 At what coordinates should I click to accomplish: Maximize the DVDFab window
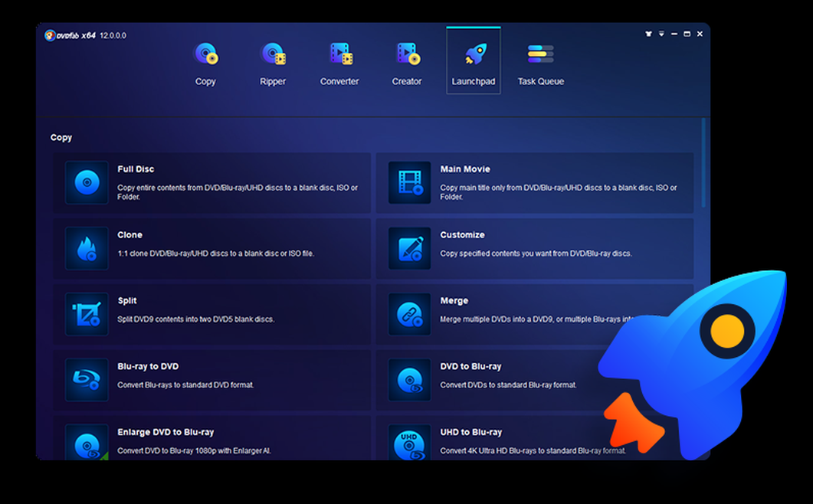click(x=687, y=34)
